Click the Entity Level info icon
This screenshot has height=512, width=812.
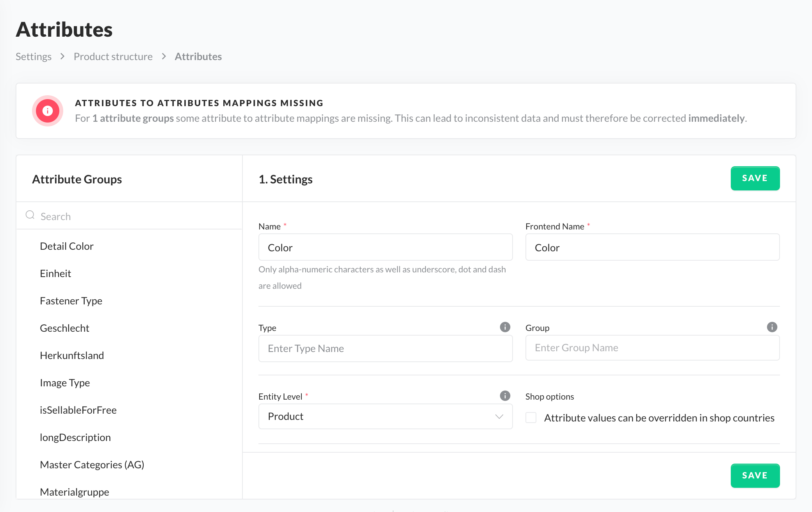click(x=505, y=396)
